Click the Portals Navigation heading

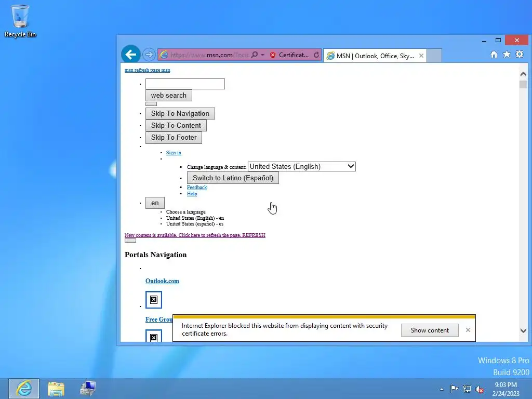pos(155,255)
